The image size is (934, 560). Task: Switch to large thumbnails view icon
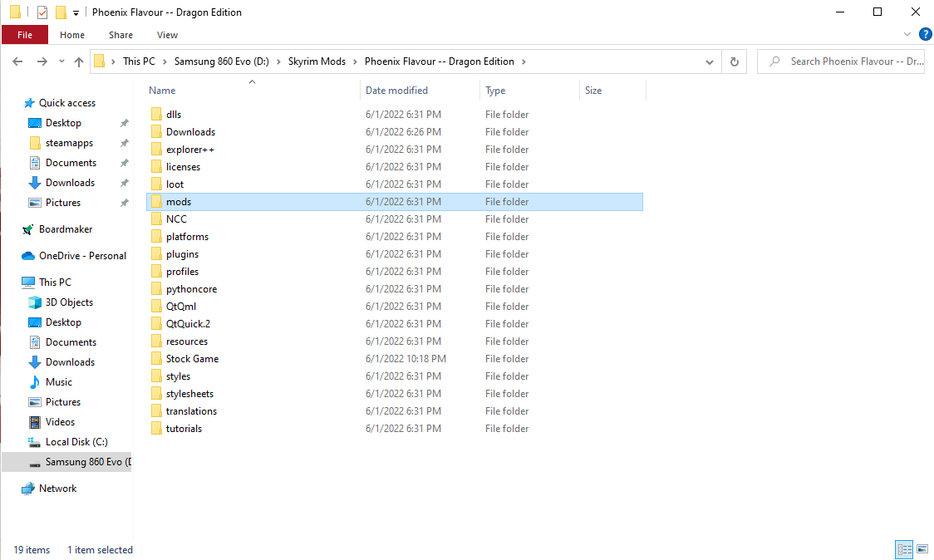point(922,549)
